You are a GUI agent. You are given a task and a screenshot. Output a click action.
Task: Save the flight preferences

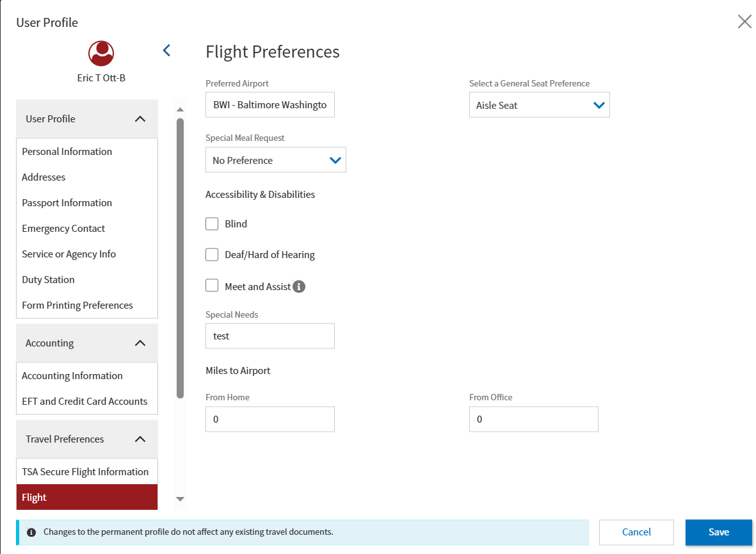pos(718,532)
